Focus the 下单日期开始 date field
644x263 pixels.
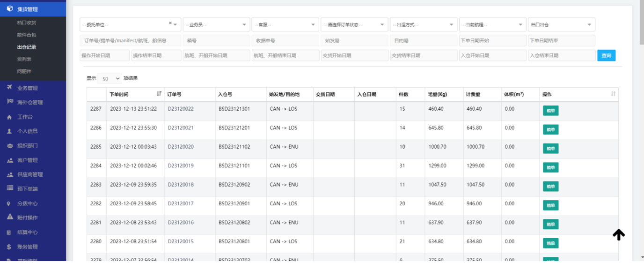pyautogui.click(x=492, y=41)
